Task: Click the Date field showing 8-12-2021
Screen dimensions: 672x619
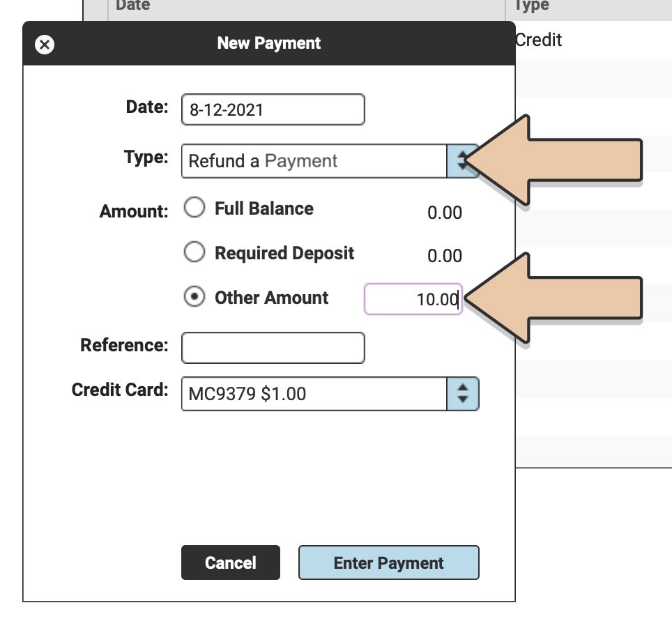Action: 273,110
